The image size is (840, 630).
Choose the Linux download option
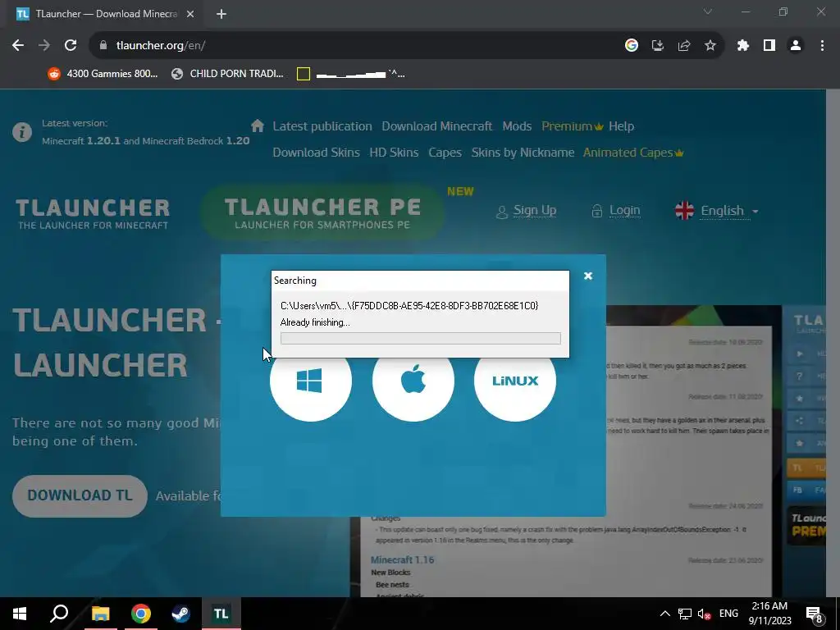coord(515,381)
